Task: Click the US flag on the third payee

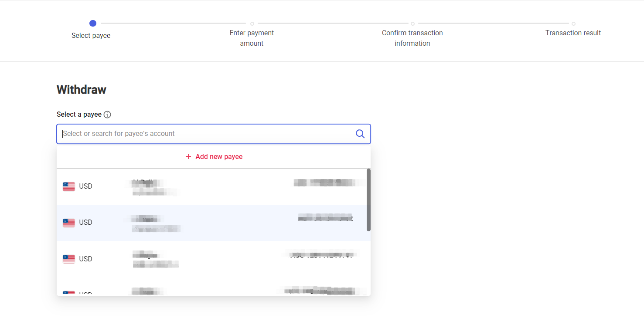Action: point(69,259)
